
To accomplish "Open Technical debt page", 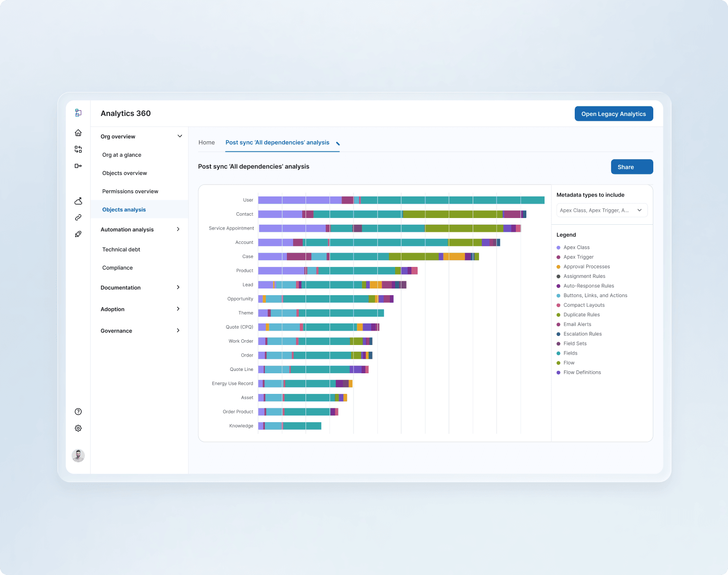I will 121,249.
